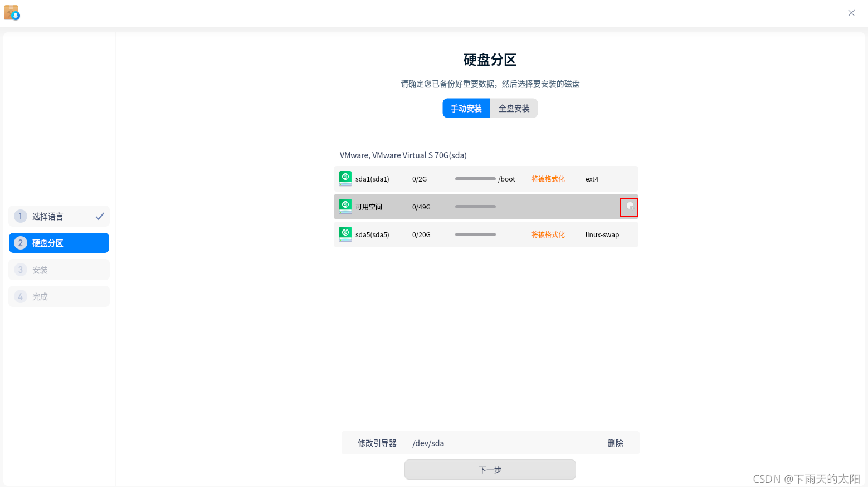Click the sda1 partition disk icon
Viewport: 868px width, 489px height.
345,178
